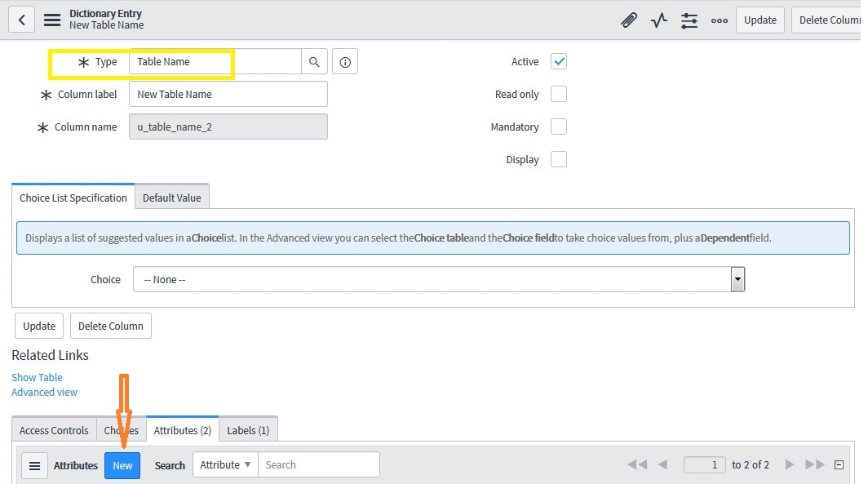Open the Attribute search field dropdown
This screenshot has width=868, height=484.
click(x=226, y=465)
